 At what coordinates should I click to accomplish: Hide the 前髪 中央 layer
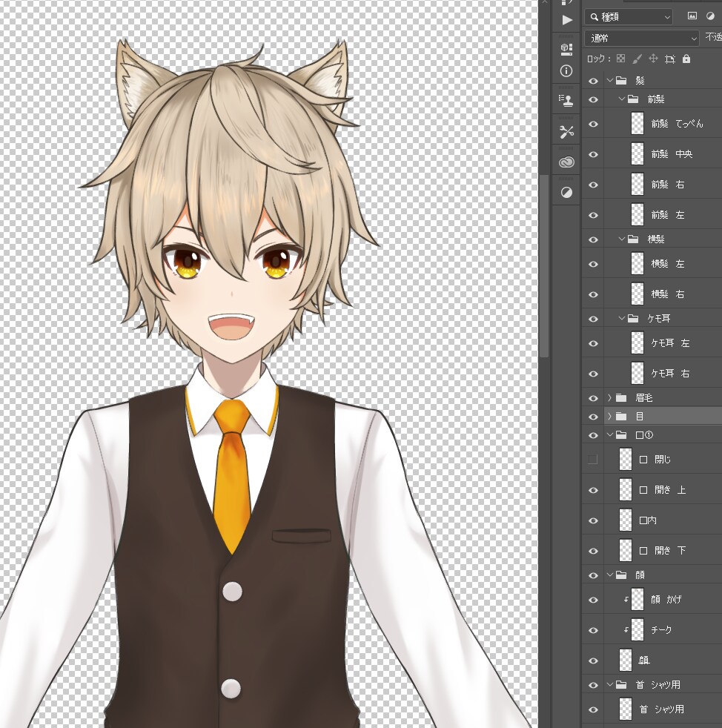[x=593, y=154]
